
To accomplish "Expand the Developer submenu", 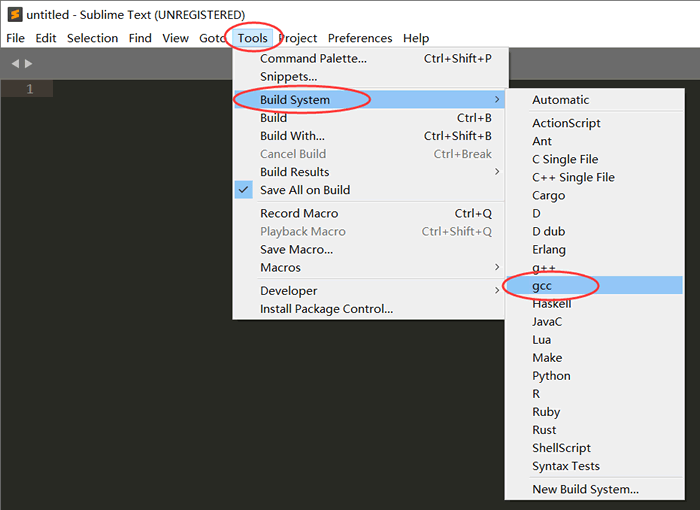I will tap(288, 291).
